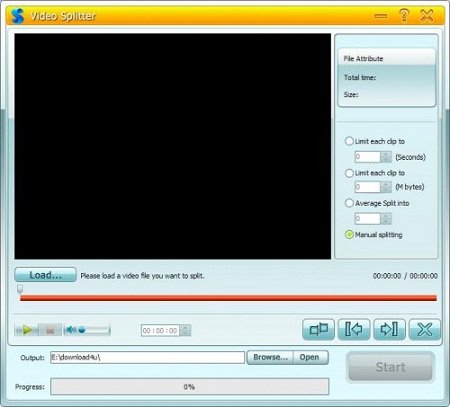Jump to next split point icon

tap(390, 329)
